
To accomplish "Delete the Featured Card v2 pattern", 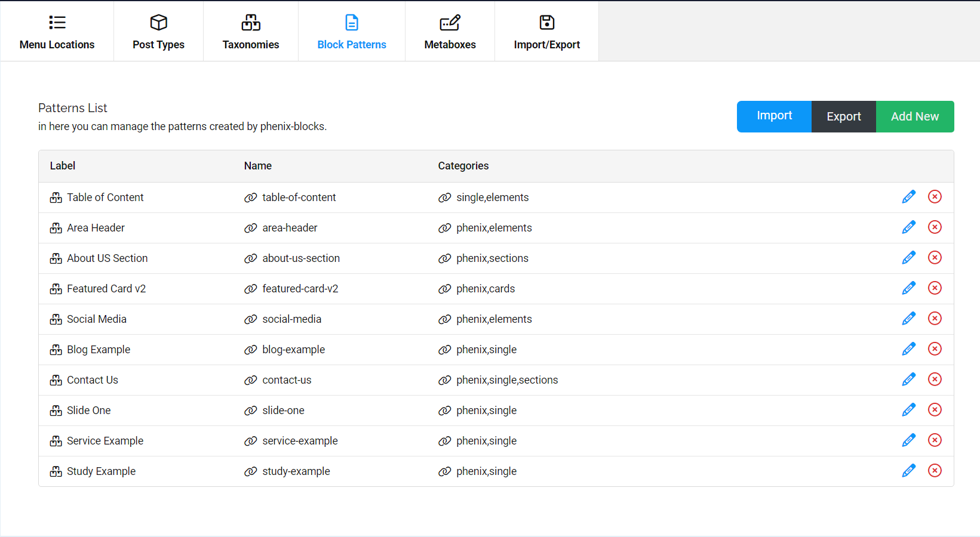I will pyautogui.click(x=935, y=288).
